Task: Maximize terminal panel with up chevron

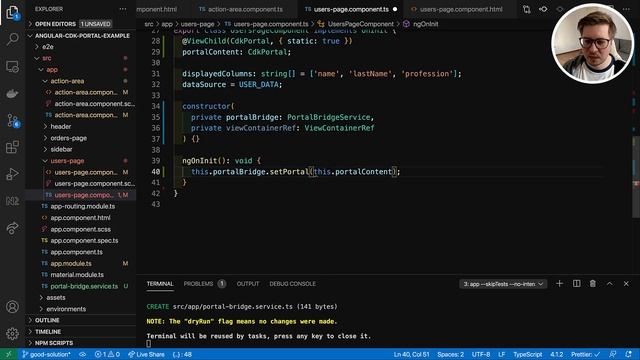Action: 609,284
